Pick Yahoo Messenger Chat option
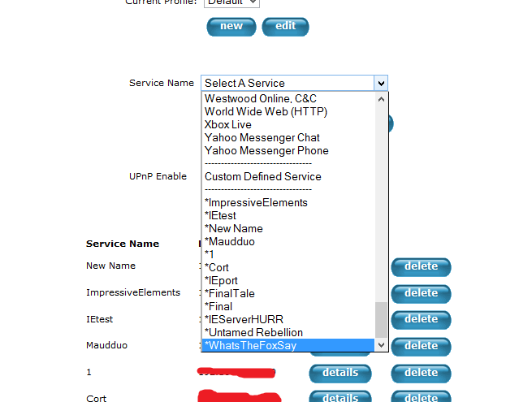The width and height of the screenshot is (532, 402). [288, 138]
